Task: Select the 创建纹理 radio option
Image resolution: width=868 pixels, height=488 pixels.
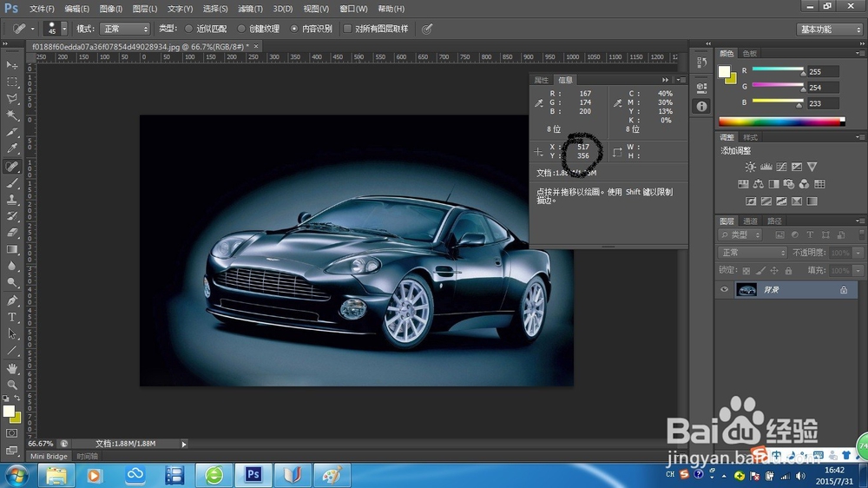Action: (x=241, y=29)
